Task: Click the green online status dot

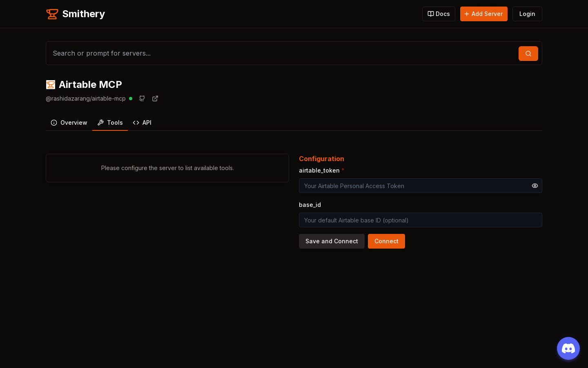Action: 131,99
